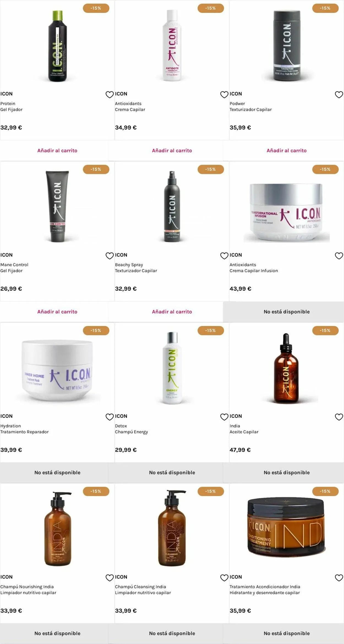Add Beachy Spray to the cart

tap(172, 312)
